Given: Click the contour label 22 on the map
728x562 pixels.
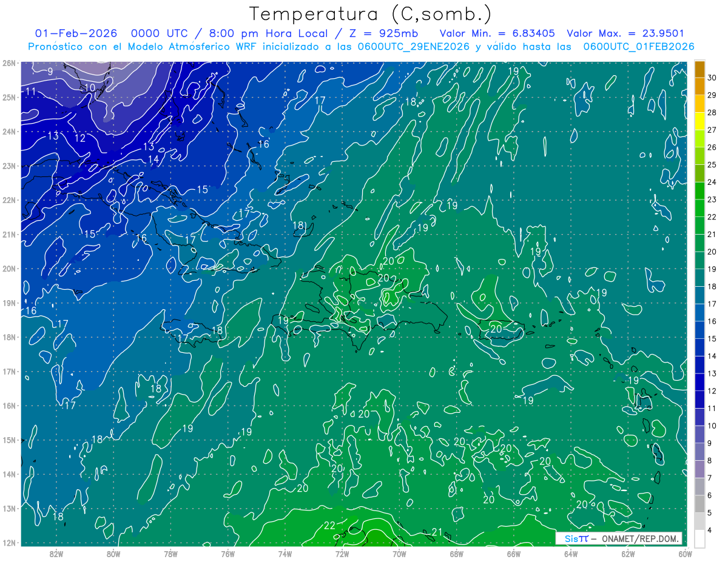Looking at the screenshot, I should click(x=329, y=526).
